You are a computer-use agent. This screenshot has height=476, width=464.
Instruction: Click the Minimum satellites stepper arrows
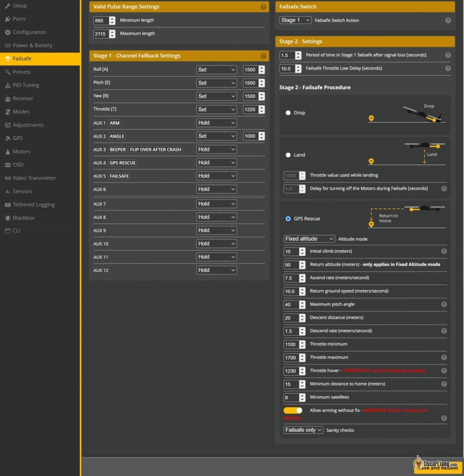tap(302, 397)
